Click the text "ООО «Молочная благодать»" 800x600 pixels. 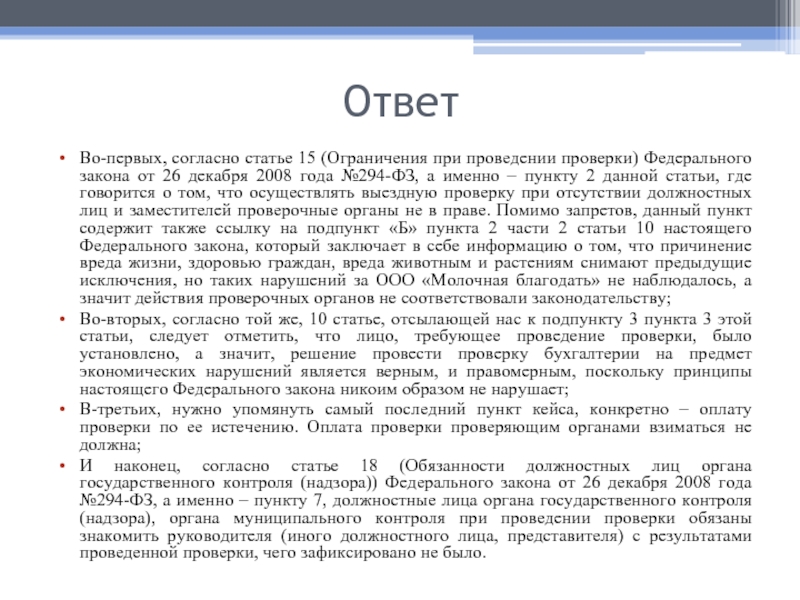pos(488,281)
